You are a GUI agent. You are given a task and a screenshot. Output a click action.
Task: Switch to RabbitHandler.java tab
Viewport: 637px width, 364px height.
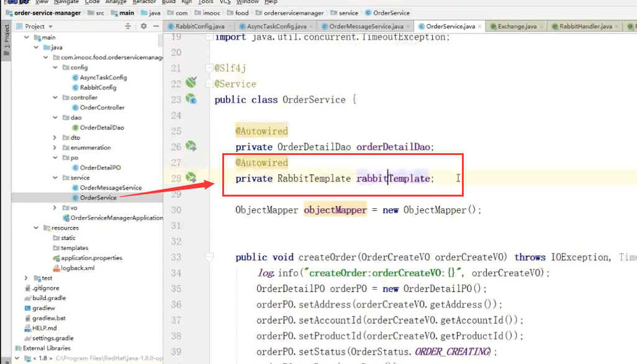coord(585,27)
